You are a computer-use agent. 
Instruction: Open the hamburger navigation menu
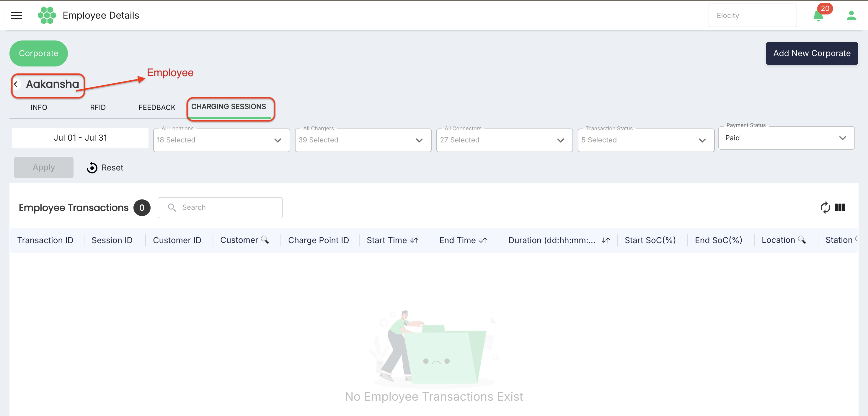coord(17,15)
